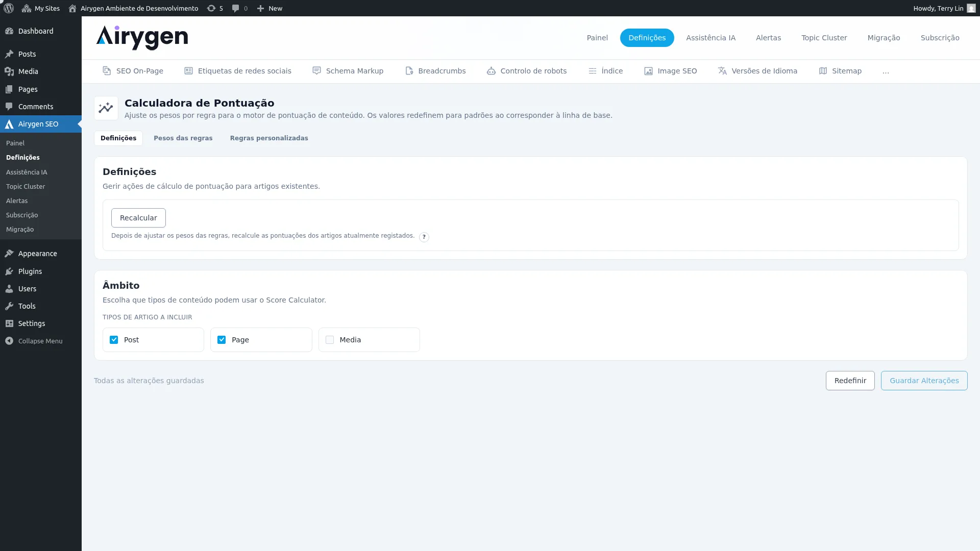Uncheck the Page content type checkbox
This screenshot has height=551, width=980.
(222, 340)
